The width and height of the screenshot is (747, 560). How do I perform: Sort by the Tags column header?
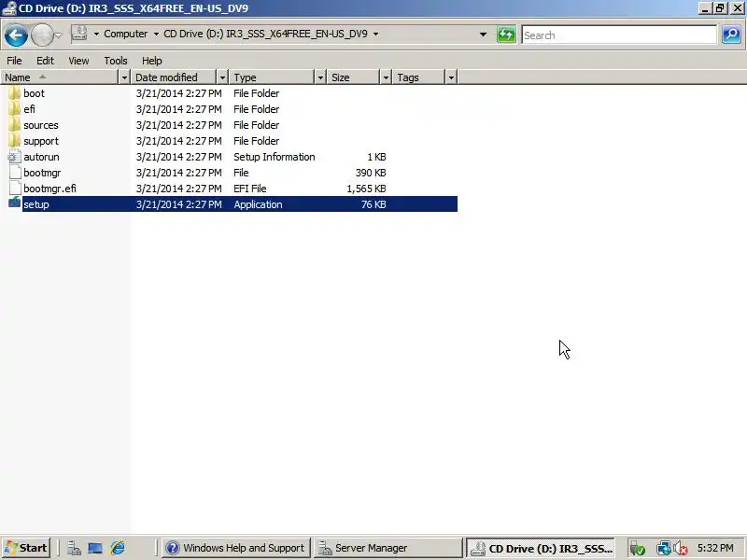tap(418, 77)
